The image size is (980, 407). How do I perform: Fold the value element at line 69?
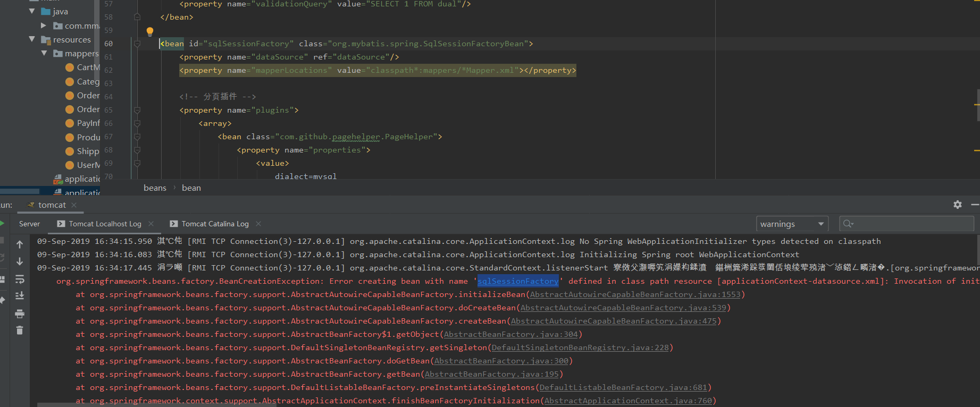[x=137, y=163]
